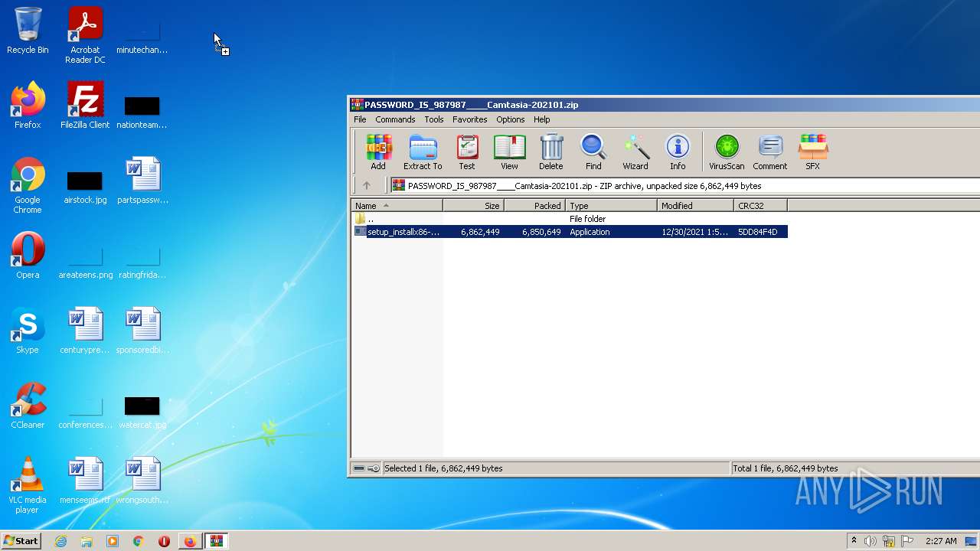Select the centurypre Word document

pyautogui.click(x=85, y=331)
